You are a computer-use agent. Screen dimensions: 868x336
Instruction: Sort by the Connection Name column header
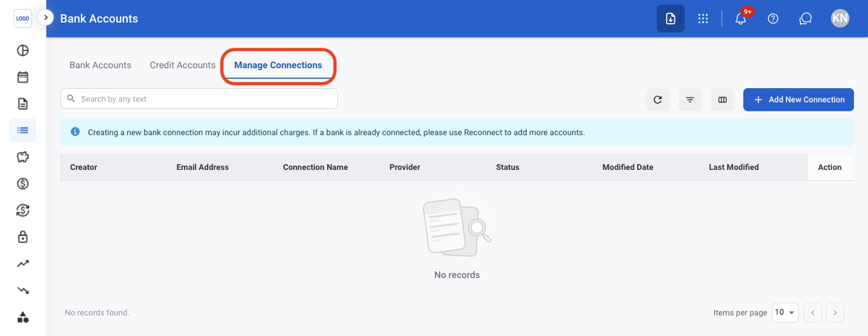tap(315, 167)
